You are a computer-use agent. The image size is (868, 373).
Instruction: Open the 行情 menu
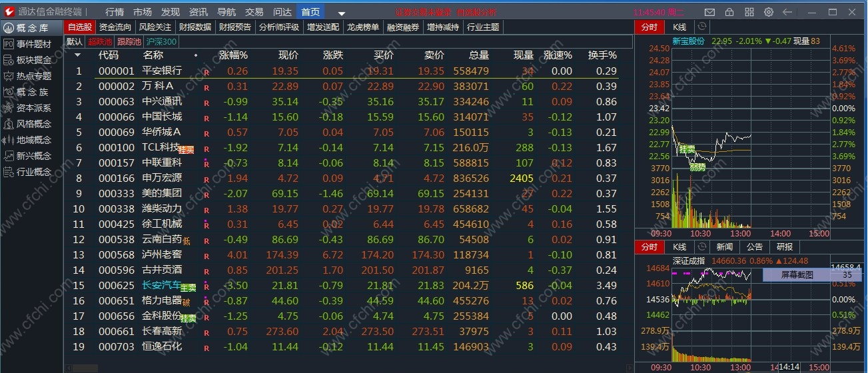(x=115, y=12)
